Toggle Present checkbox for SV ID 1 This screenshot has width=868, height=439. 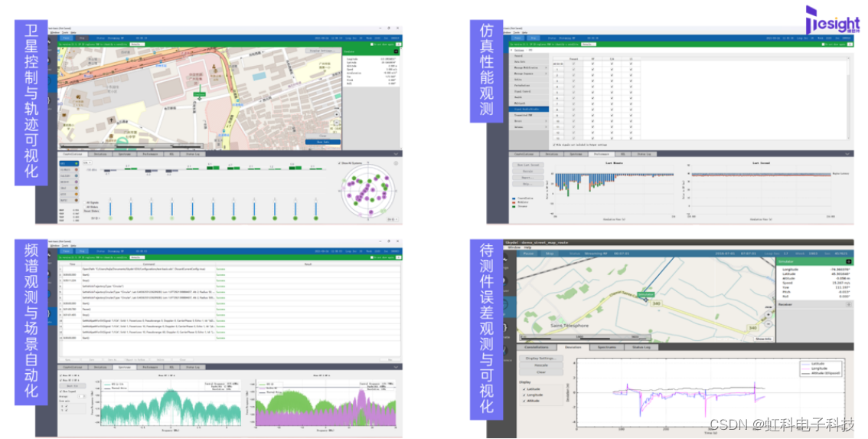[573, 69]
